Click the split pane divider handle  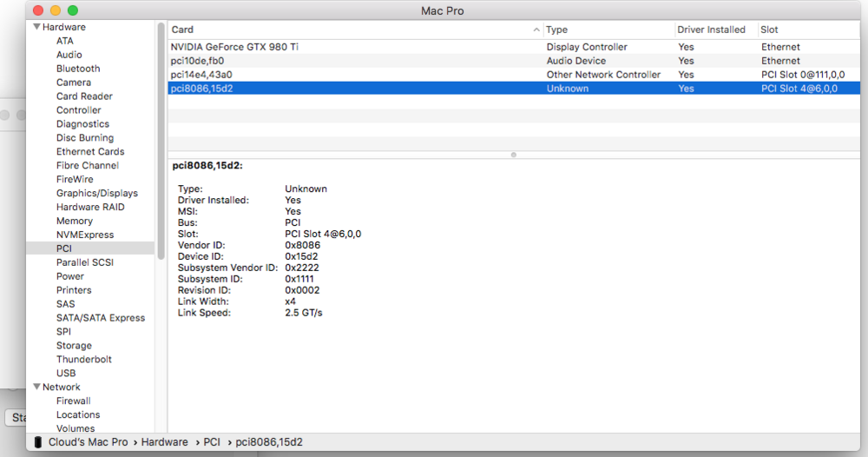coord(514,155)
